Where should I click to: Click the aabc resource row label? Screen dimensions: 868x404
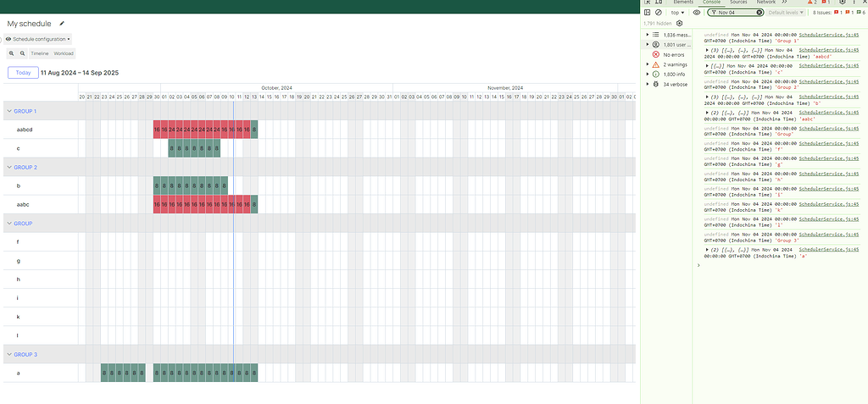[23, 204]
